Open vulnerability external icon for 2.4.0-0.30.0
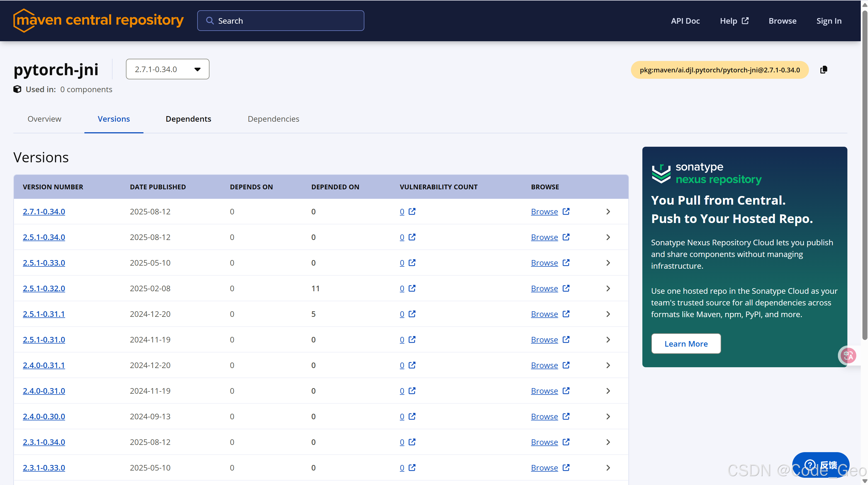The image size is (868, 485). click(x=412, y=416)
